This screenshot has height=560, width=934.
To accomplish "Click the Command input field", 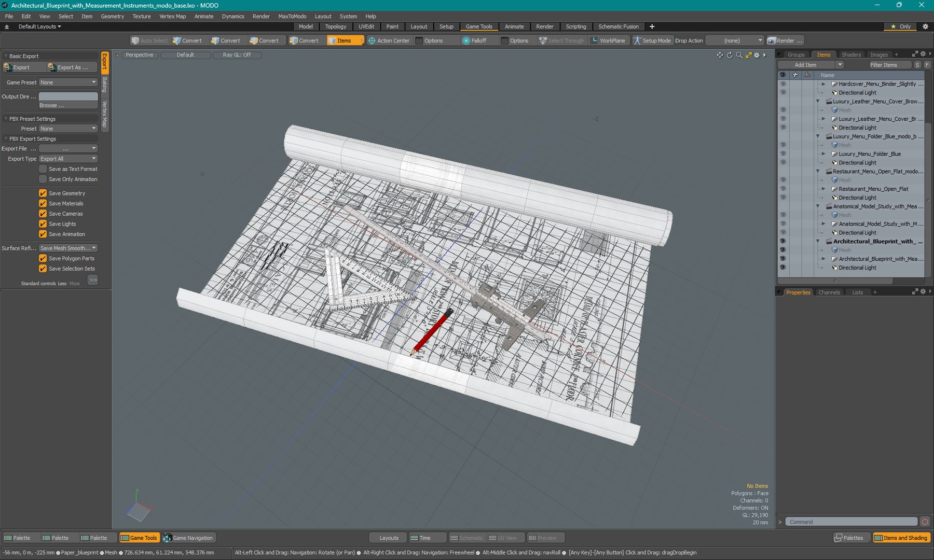I will [851, 522].
